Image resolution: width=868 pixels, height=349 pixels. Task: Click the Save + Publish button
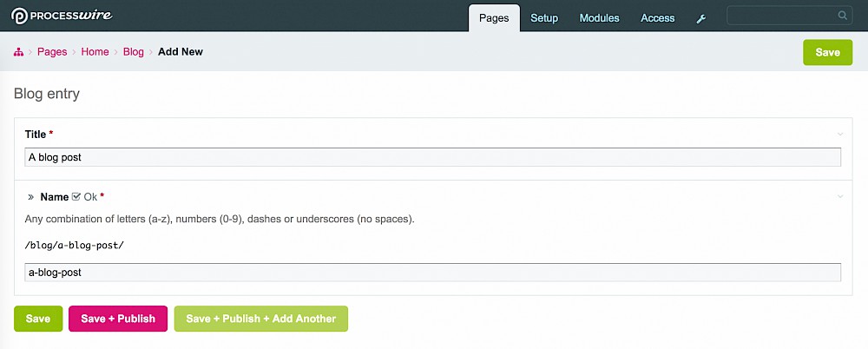click(118, 319)
